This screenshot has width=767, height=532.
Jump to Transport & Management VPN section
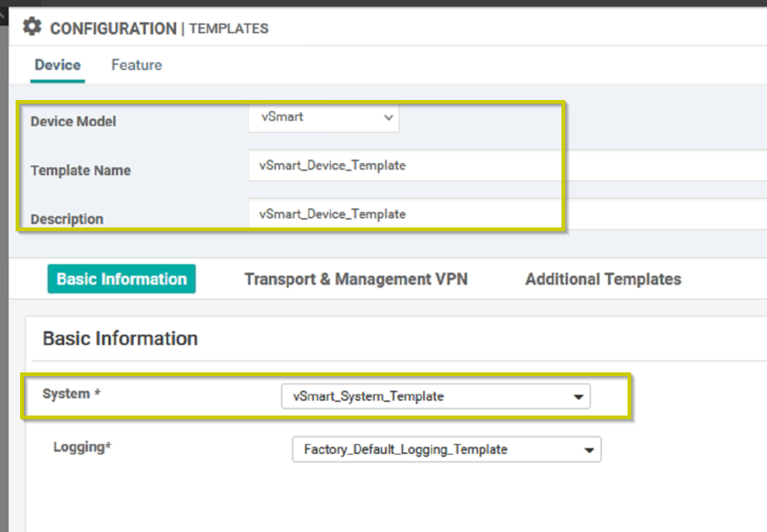pyautogui.click(x=356, y=279)
